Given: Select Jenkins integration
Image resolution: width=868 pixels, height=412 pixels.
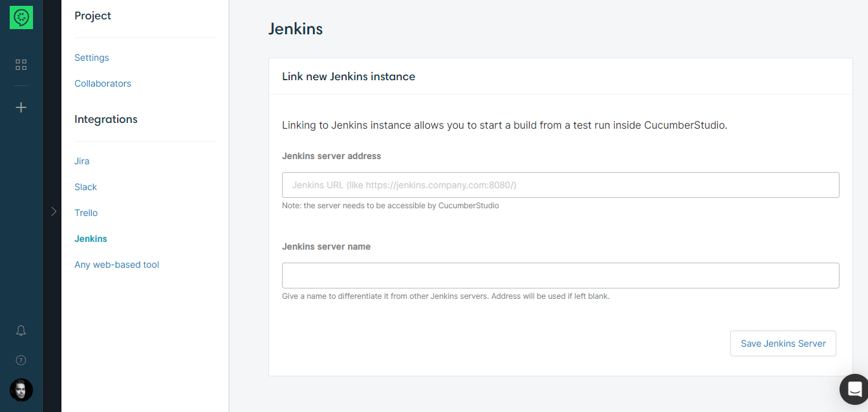Looking at the screenshot, I should tap(91, 239).
